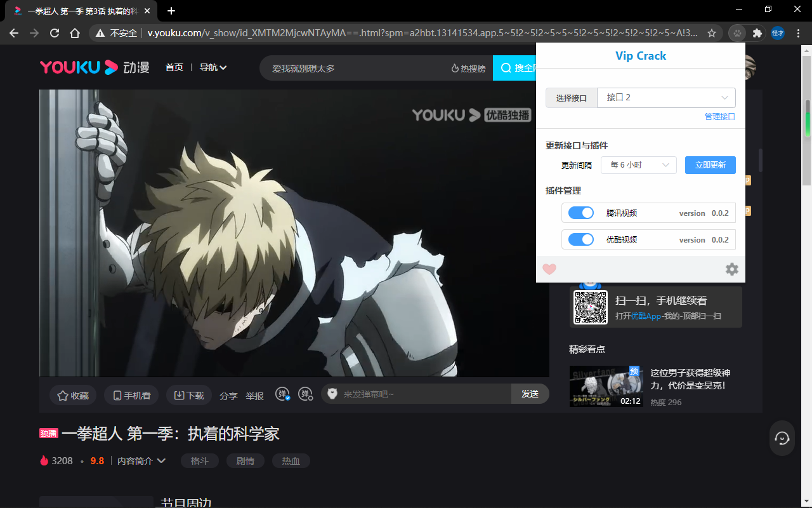The image size is (812, 508).
Task: Select the 剧情 tag
Action: [x=246, y=461]
